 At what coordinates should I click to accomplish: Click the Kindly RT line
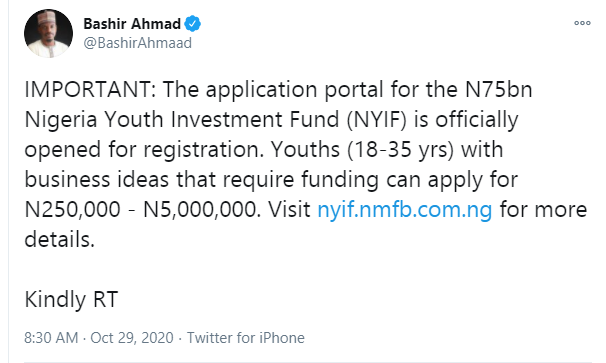point(71,300)
